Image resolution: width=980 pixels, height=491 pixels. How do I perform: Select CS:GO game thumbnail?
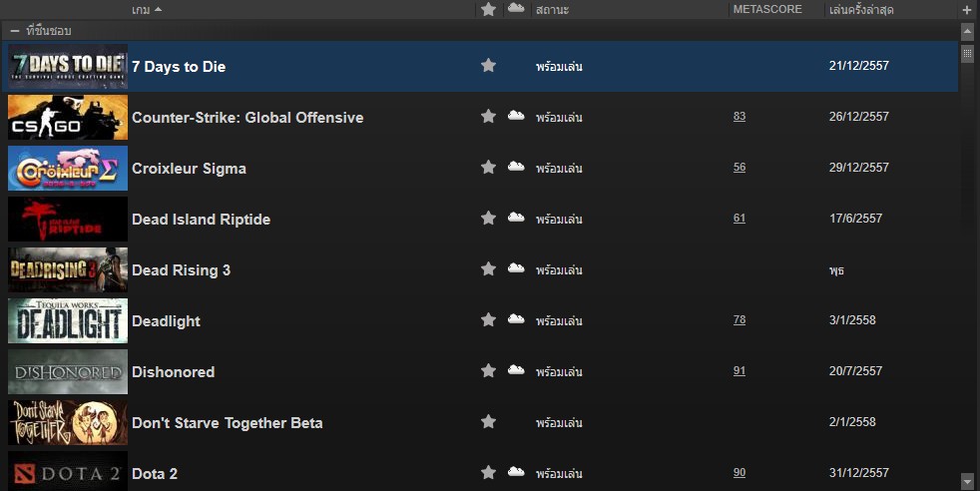pos(68,118)
